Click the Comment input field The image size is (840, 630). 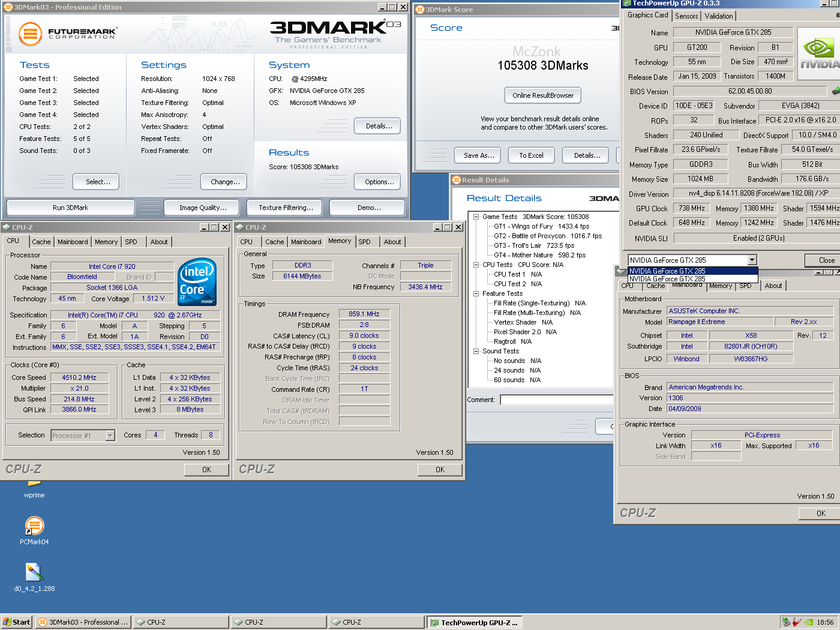(557, 400)
